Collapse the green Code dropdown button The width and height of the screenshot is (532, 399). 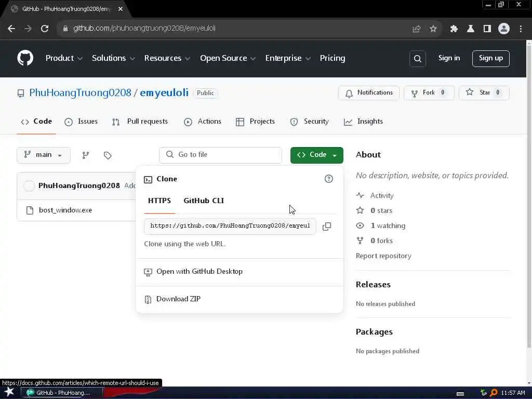coord(316,155)
